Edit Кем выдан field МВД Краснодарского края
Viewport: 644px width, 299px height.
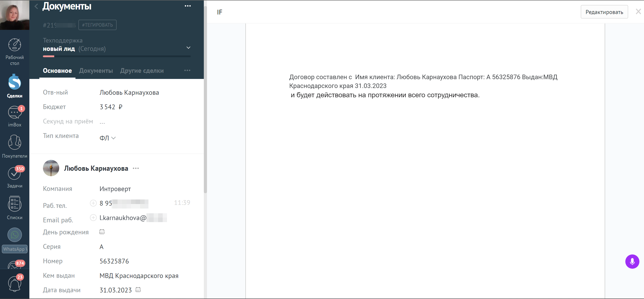pyautogui.click(x=139, y=276)
